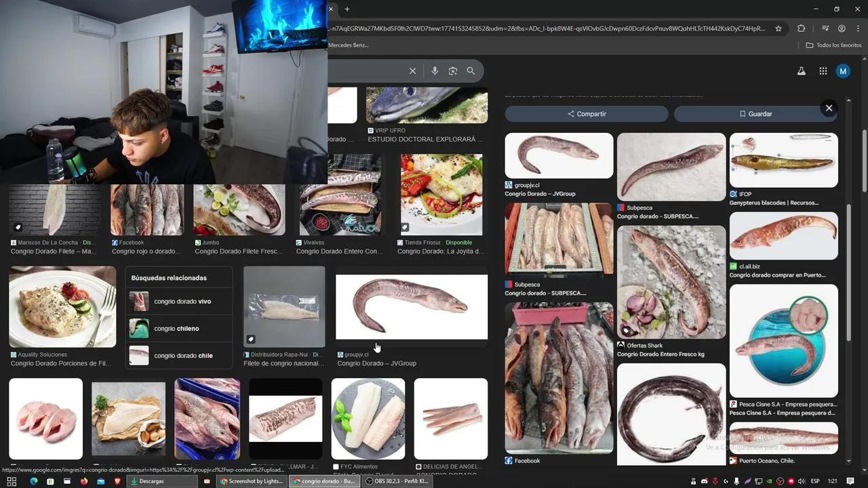Image resolution: width=868 pixels, height=488 pixels.
Task: Open the VRIP UFRO estudio doctoral image
Action: (x=427, y=104)
